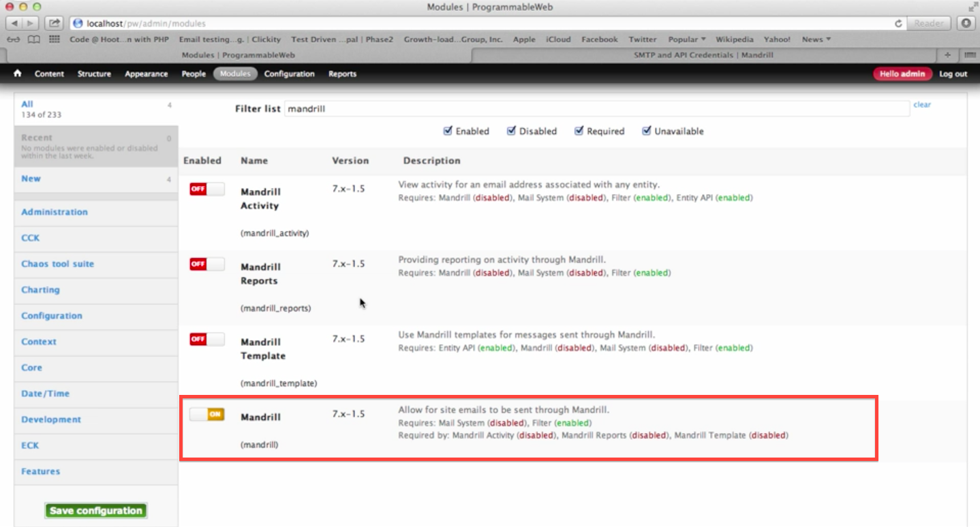Select New category in sidebar
The image size is (980, 527).
point(96,179)
